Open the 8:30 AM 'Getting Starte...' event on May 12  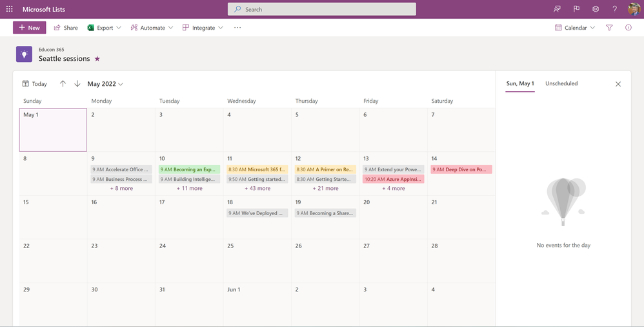[326, 180]
